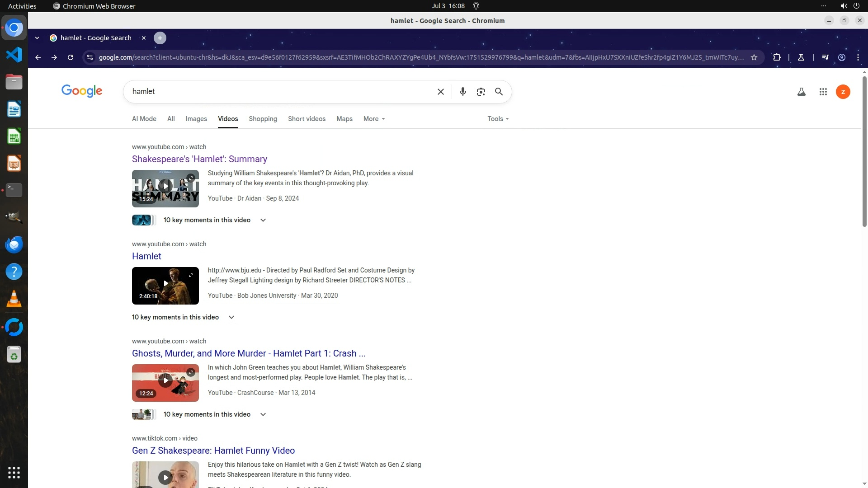The height and width of the screenshot is (488, 868).
Task: Click the voice search microphone icon
Action: (x=462, y=92)
